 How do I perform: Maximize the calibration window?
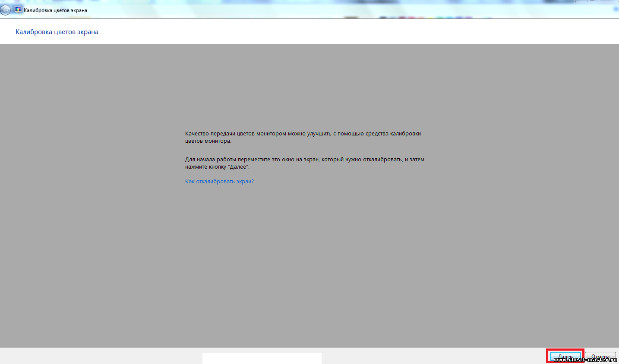593,1
